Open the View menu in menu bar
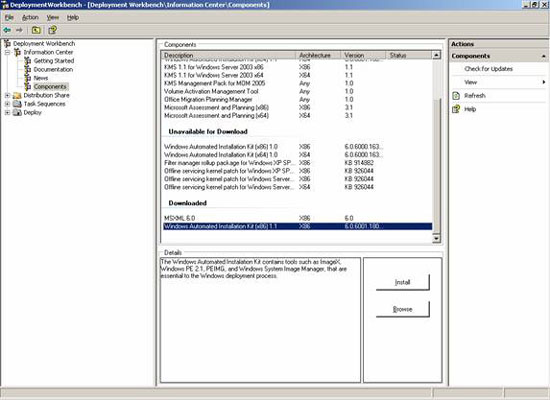Screen dimensions: 550x400 click(53, 18)
